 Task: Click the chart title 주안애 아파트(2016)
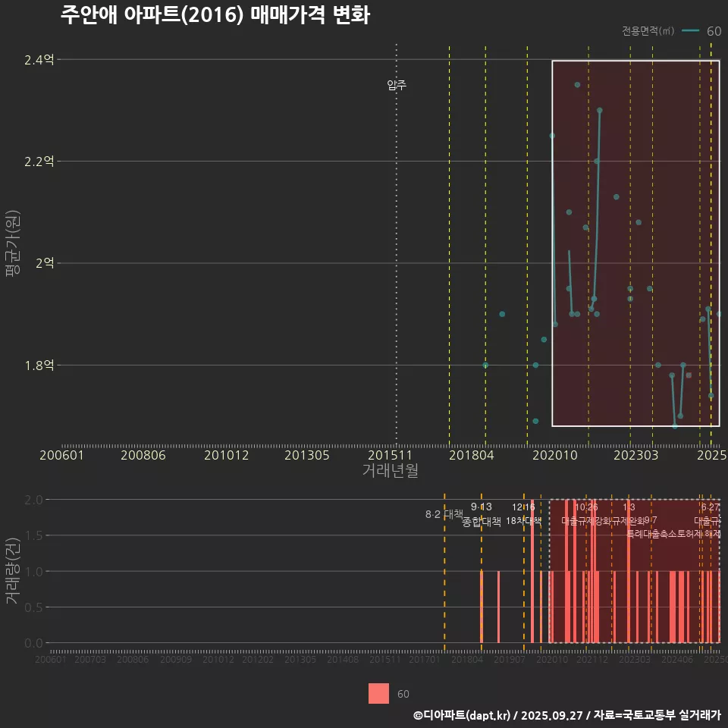point(215,16)
